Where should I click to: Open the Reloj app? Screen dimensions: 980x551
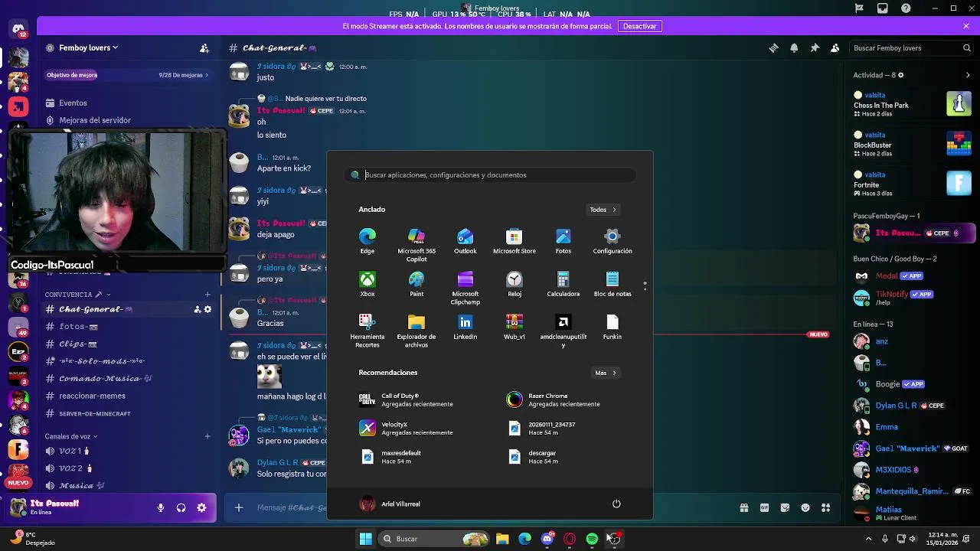514,284
